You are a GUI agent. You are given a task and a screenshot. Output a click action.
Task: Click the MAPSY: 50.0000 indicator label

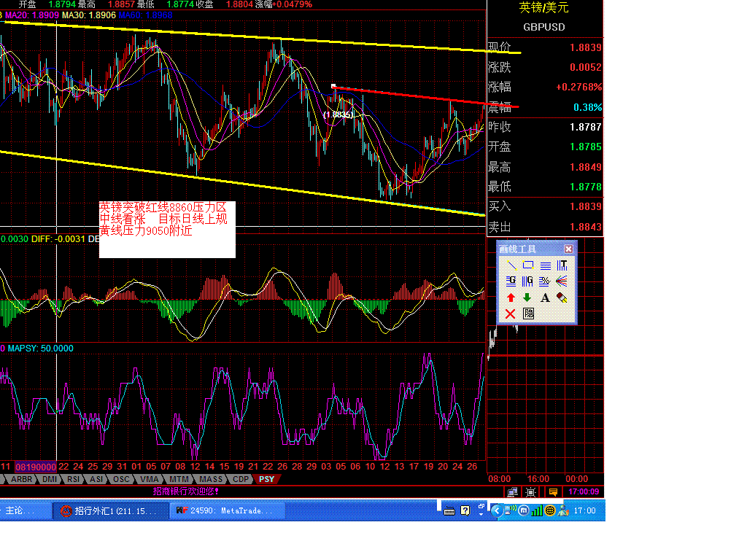click(x=41, y=349)
